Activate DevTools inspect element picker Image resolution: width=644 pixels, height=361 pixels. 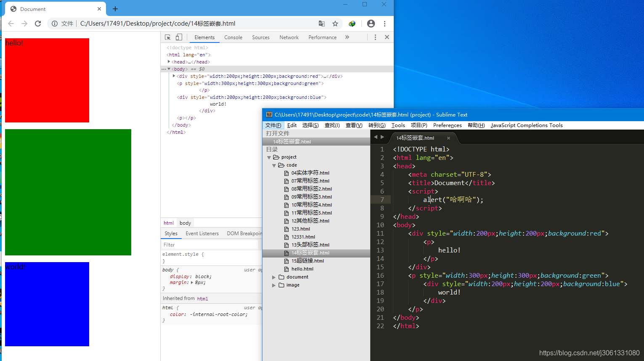pyautogui.click(x=168, y=37)
